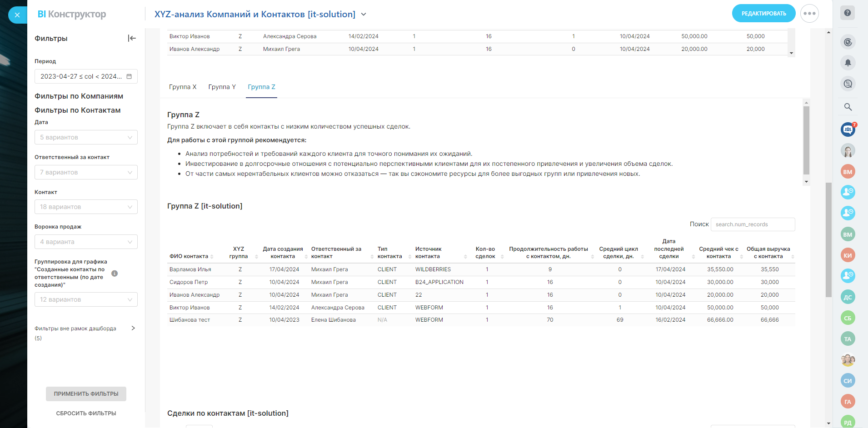868x428 pixels.
Task: Close the BI Конструктор slider
Action: click(17, 15)
